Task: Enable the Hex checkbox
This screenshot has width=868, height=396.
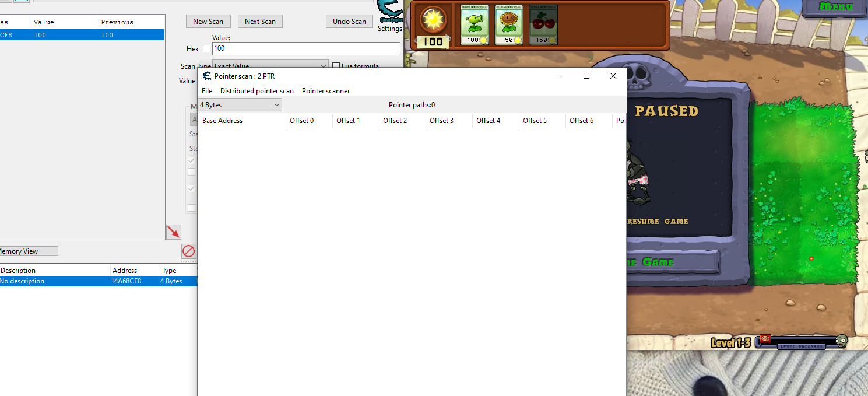Action: 206,49
